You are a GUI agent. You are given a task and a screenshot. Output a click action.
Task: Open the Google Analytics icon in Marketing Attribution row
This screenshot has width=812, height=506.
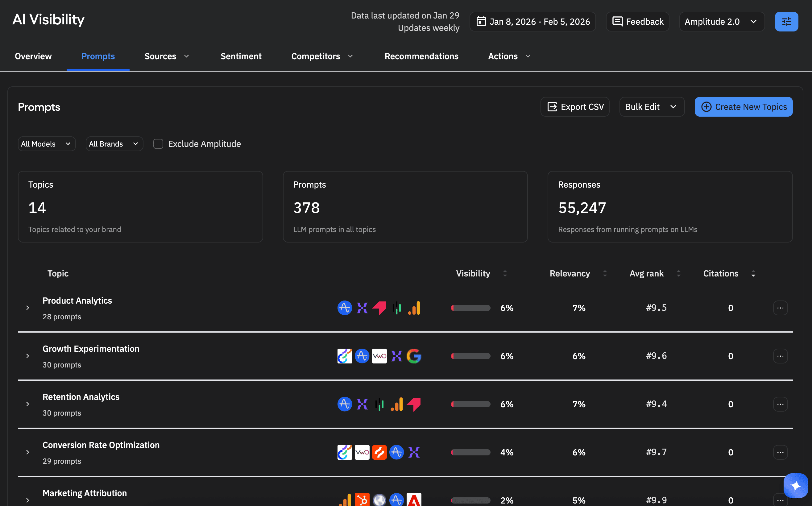click(x=345, y=500)
